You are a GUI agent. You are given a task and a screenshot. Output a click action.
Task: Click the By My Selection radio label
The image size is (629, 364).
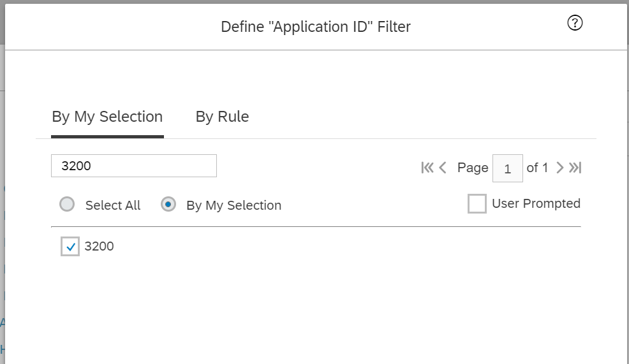pyautogui.click(x=234, y=205)
